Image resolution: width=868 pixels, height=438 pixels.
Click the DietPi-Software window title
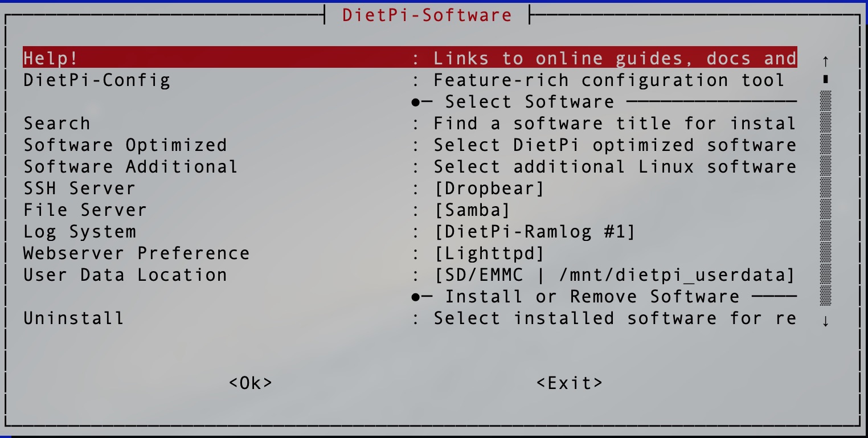click(x=427, y=14)
